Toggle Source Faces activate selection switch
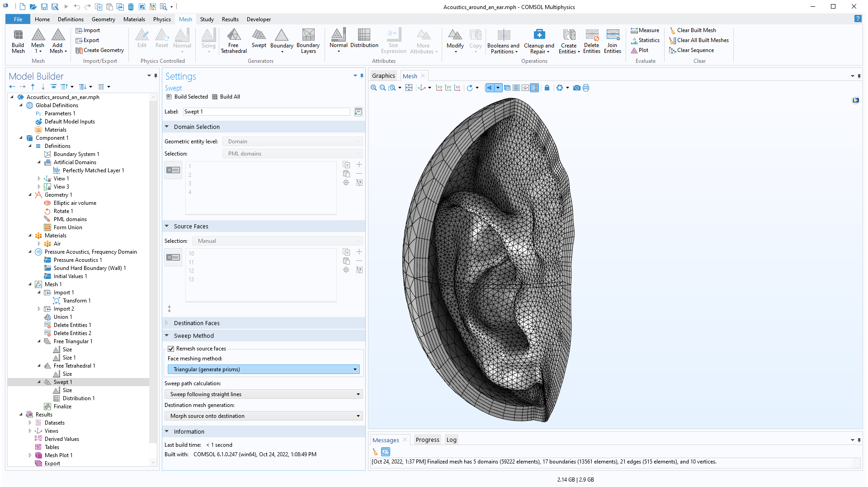 173,257
